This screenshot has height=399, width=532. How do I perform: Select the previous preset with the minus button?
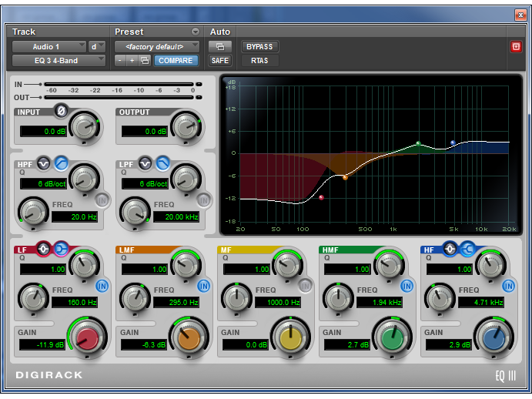120,61
